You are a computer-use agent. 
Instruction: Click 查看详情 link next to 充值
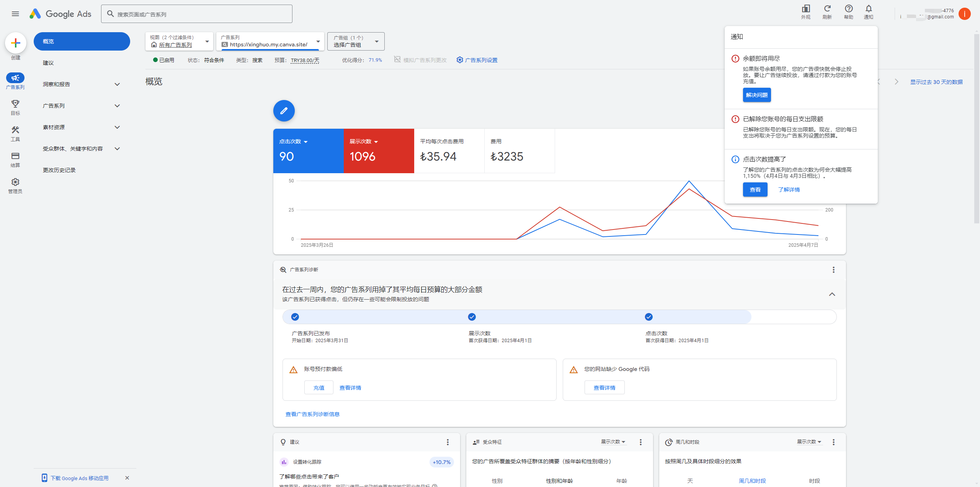click(x=350, y=388)
